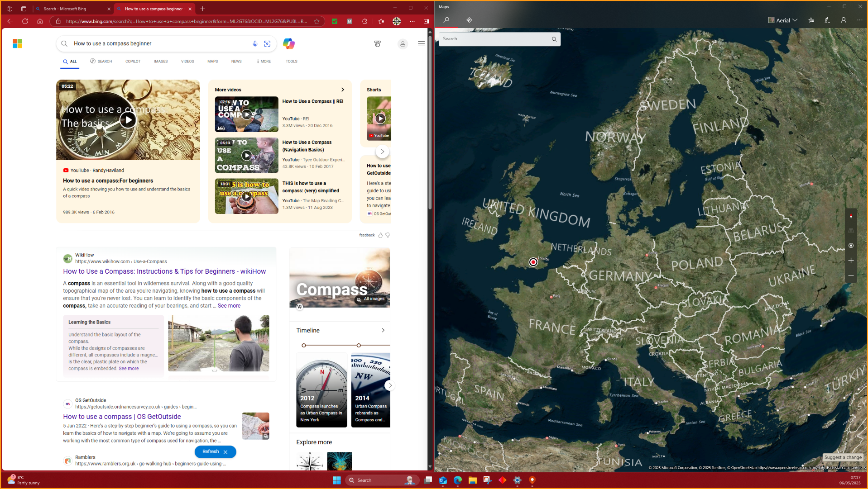Open Edge Settings and more menu
This screenshot has height=489, width=868.
pyautogui.click(x=412, y=21)
